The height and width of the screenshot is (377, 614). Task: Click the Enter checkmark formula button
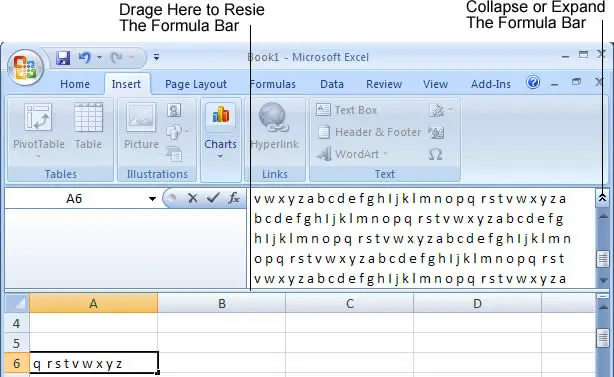(x=213, y=198)
